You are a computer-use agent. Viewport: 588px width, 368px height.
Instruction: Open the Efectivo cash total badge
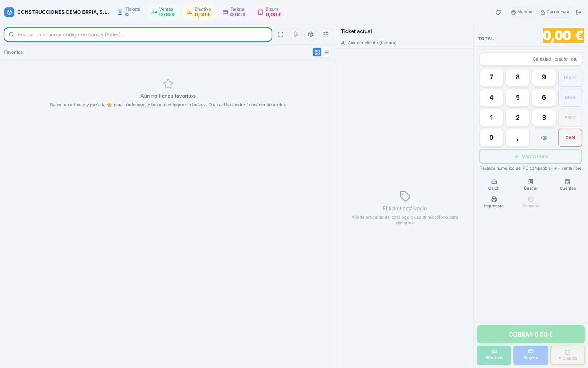[199, 12]
